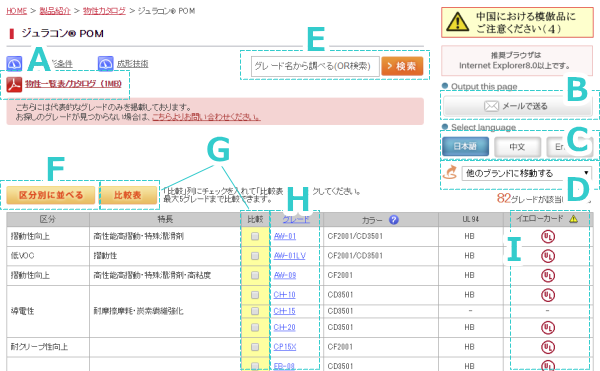600x371 pixels.
Task: Open the CH-20 grade link
Action: (284, 327)
